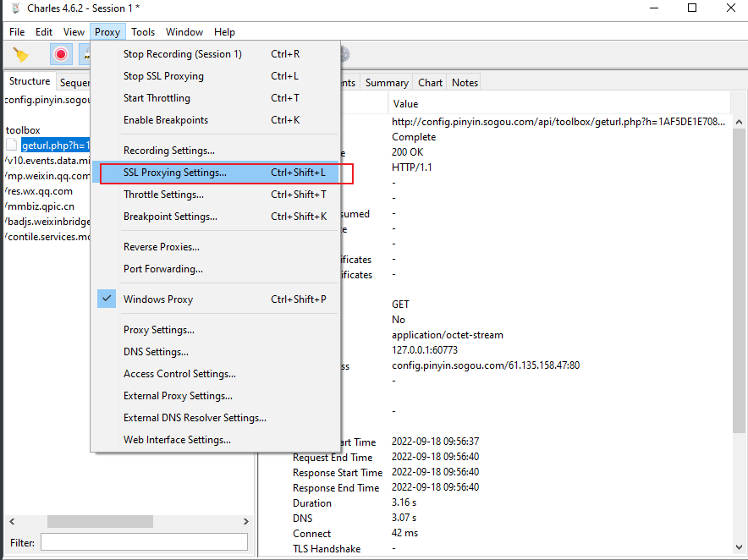The height and width of the screenshot is (560, 748).
Task: Open the File menu
Action: (x=17, y=32)
